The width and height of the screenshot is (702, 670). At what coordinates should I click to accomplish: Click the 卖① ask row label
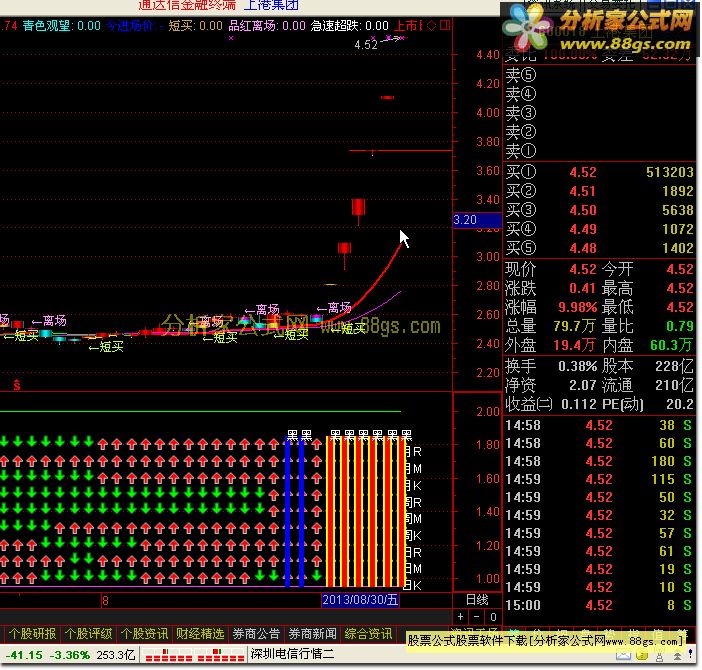[521, 151]
